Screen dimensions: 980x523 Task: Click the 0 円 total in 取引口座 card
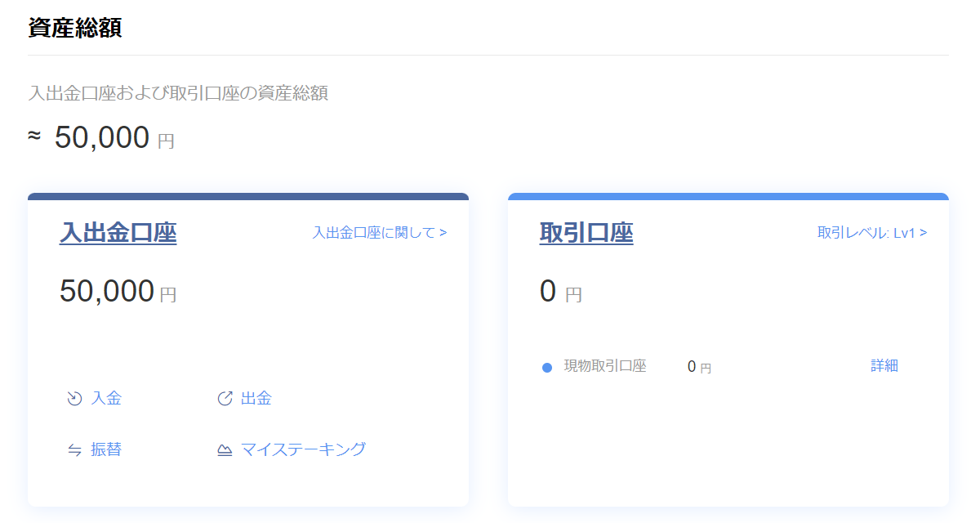[561, 292]
